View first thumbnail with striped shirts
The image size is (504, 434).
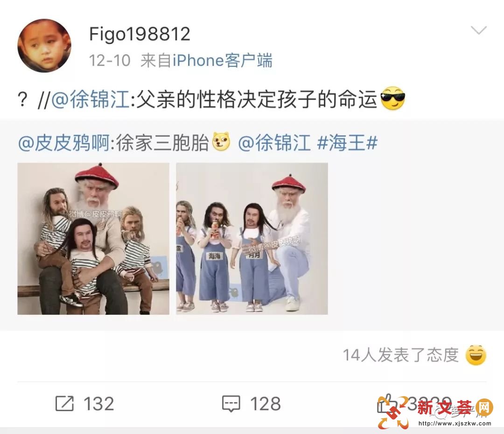click(93, 238)
